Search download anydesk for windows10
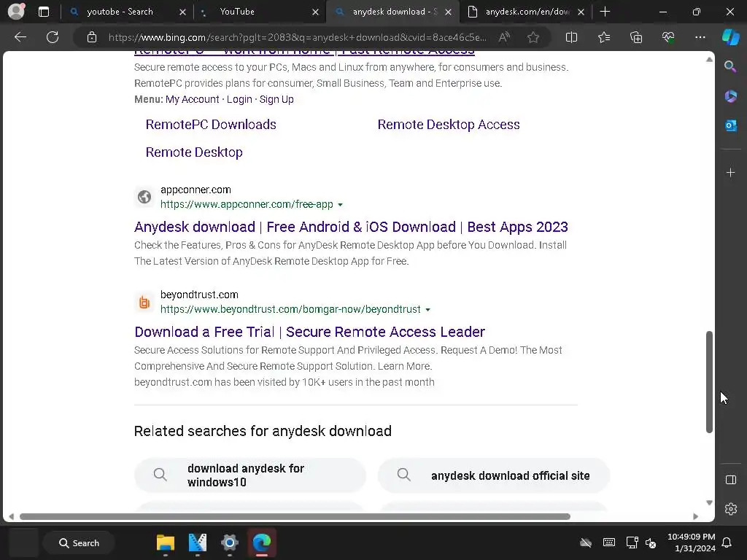This screenshot has height=560, width=747. coord(250,475)
